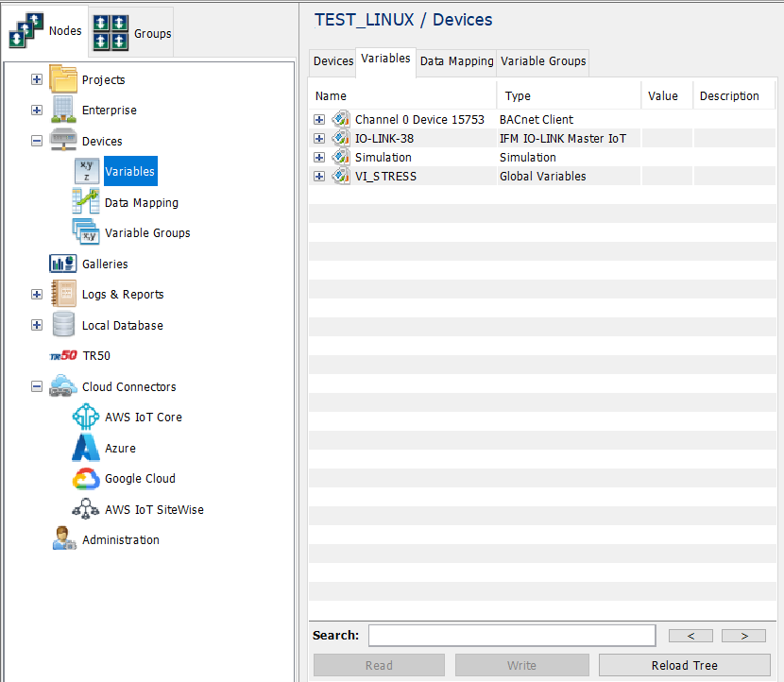Click the TR50 logo icon
784x682 pixels.
coord(62,356)
